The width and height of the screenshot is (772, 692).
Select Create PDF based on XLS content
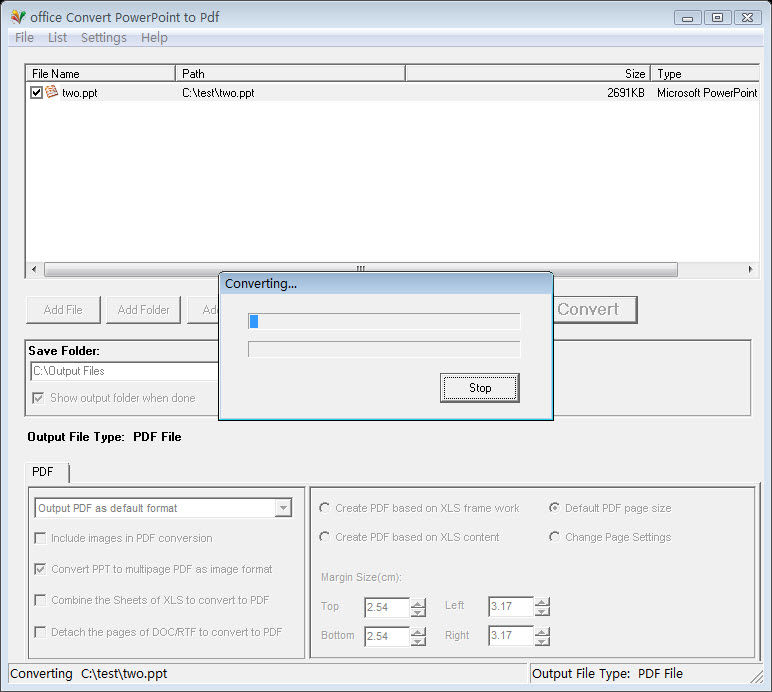pyautogui.click(x=324, y=536)
